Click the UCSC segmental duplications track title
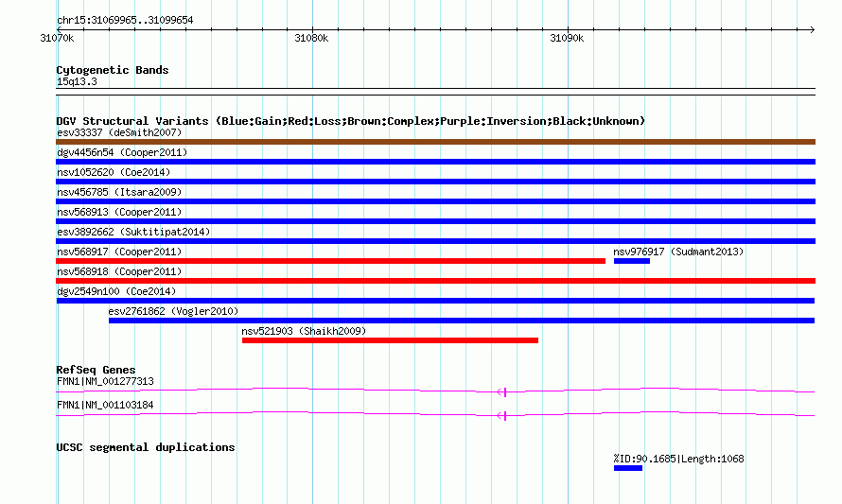The width and height of the screenshot is (842, 504). tap(146, 447)
